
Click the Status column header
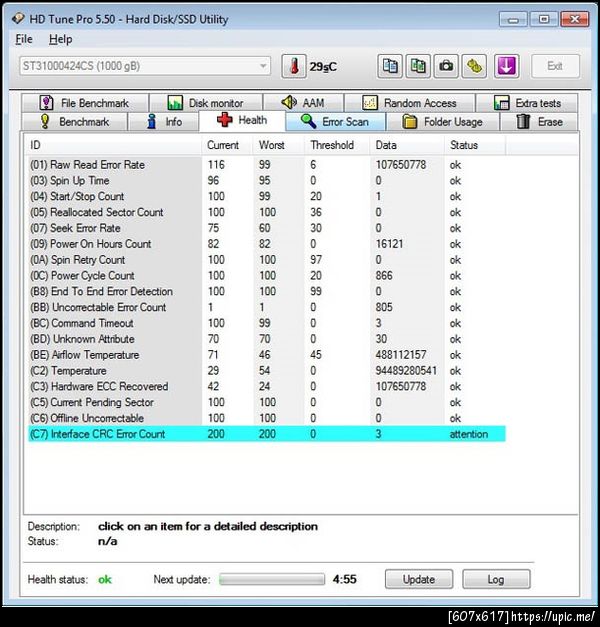coord(475,145)
